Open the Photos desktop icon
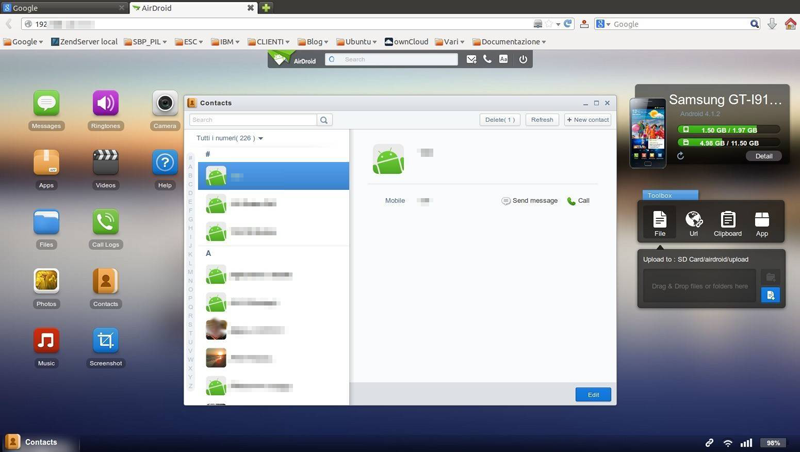 pyautogui.click(x=46, y=281)
